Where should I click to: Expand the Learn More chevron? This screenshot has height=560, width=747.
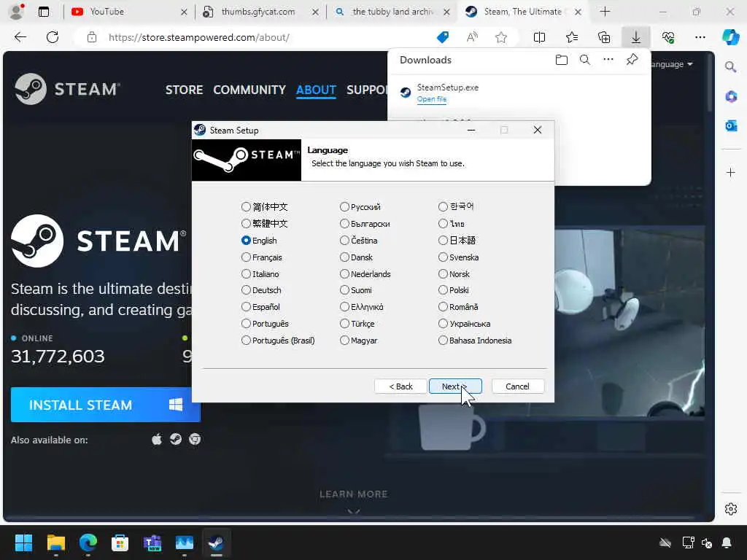point(354,512)
